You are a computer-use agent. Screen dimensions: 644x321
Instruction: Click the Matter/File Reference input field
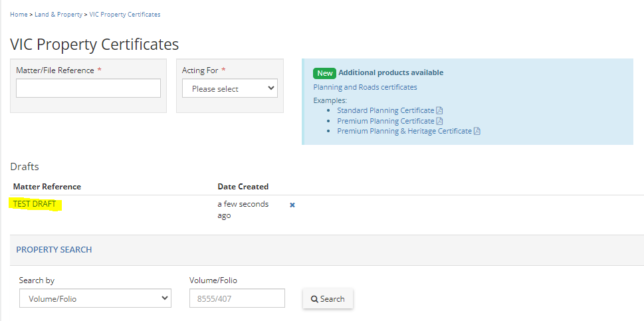[x=88, y=88]
